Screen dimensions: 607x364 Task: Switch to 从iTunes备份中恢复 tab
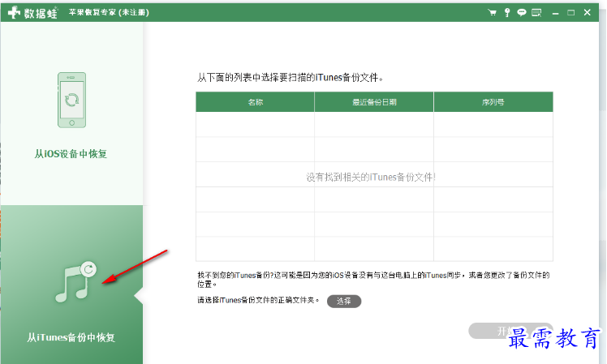tap(71, 285)
